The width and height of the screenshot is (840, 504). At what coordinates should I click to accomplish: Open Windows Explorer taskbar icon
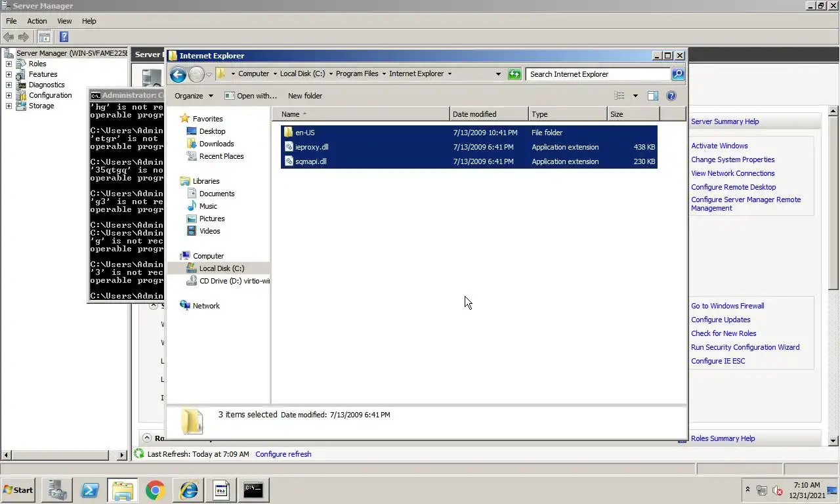coord(122,490)
